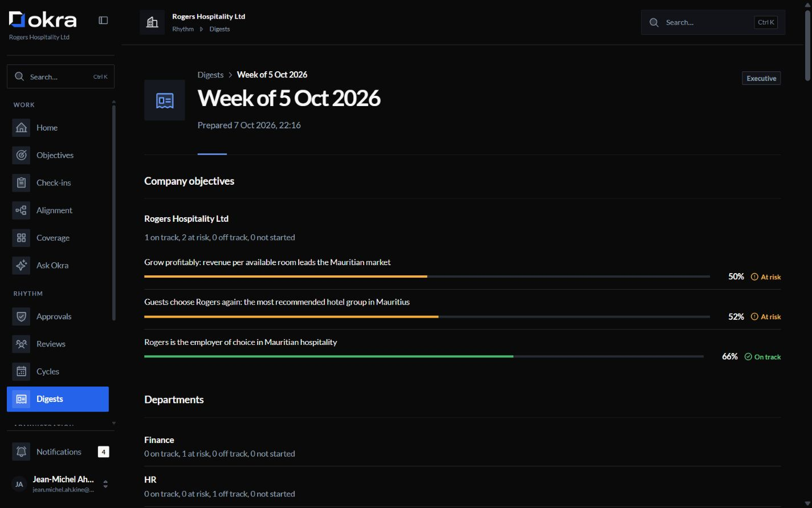Open the Coverage page
Screen dimensions: 812x508
(58, 238)
